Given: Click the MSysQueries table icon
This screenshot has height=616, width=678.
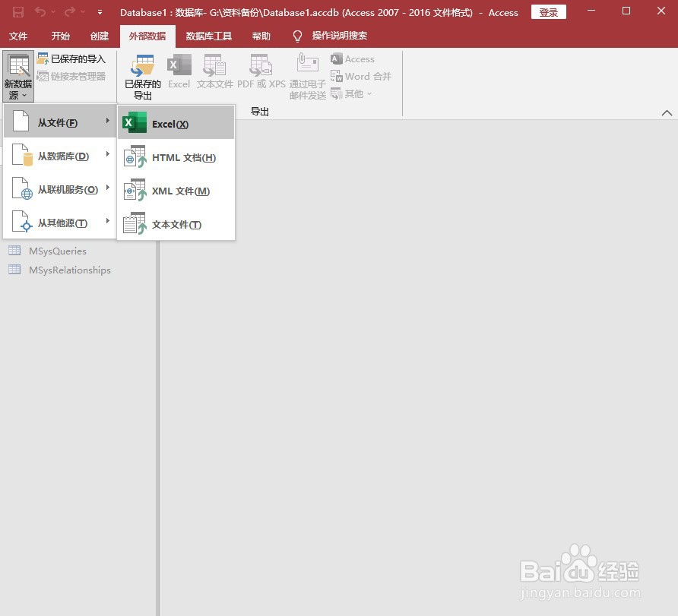Looking at the screenshot, I should pos(14,251).
